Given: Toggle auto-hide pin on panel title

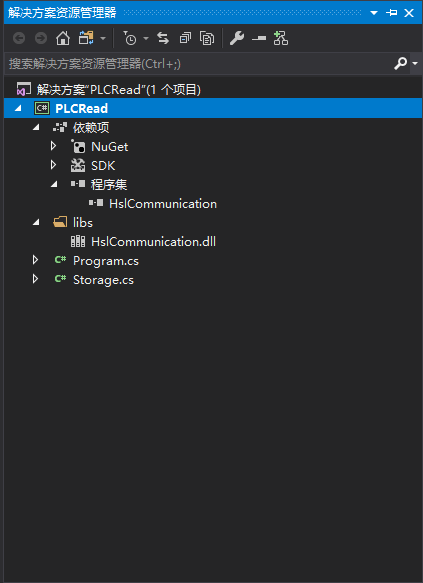Looking at the screenshot, I should pyautogui.click(x=391, y=13).
